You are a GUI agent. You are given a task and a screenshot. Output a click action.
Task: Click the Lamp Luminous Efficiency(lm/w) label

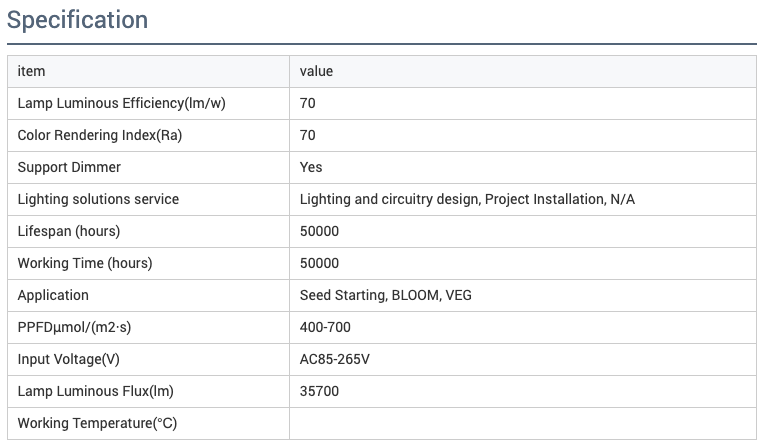click(121, 103)
